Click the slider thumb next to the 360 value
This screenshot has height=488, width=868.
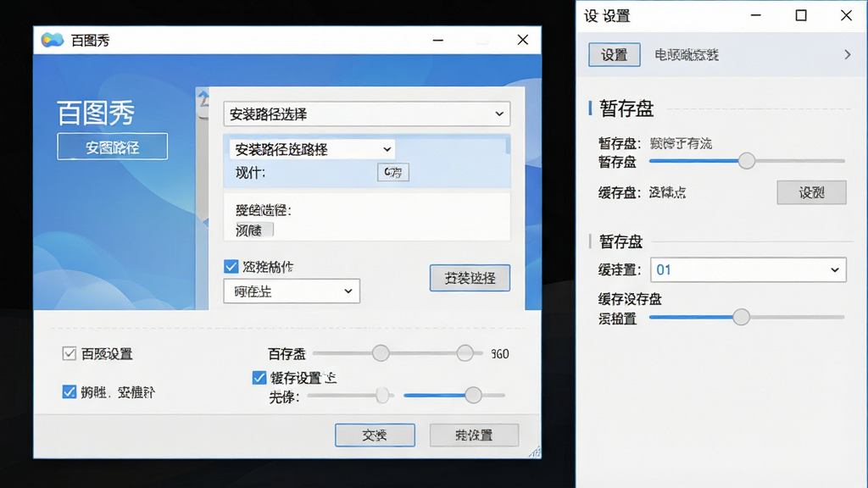click(x=465, y=353)
